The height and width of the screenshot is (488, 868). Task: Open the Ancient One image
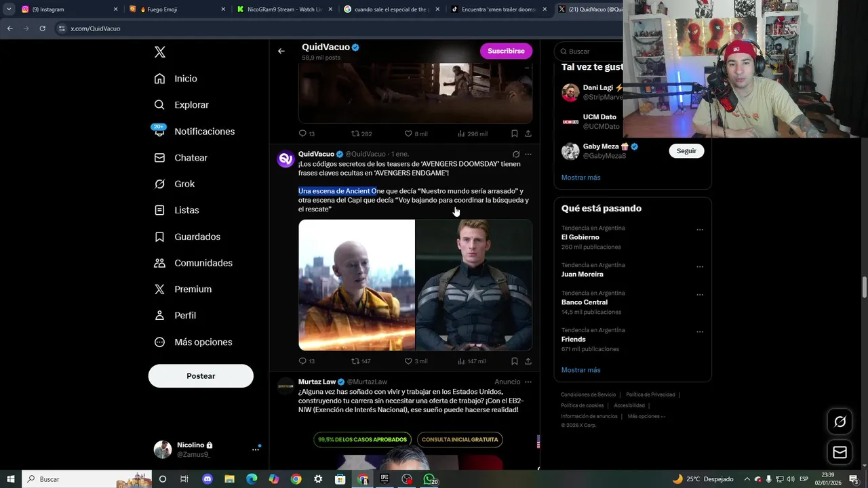tap(357, 285)
